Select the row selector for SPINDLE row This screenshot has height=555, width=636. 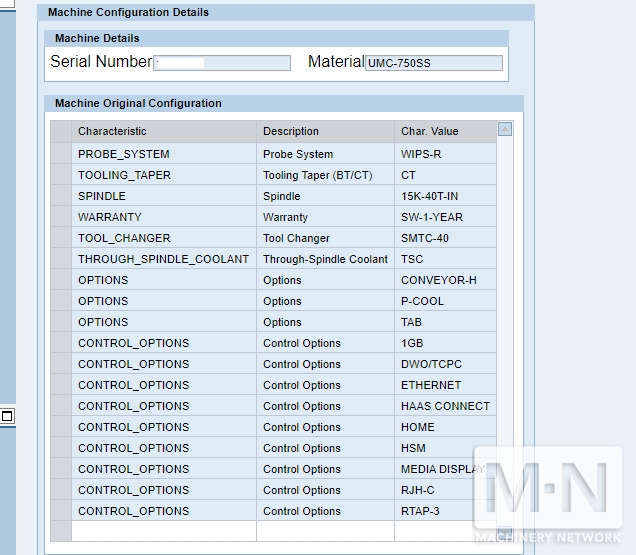click(x=61, y=196)
